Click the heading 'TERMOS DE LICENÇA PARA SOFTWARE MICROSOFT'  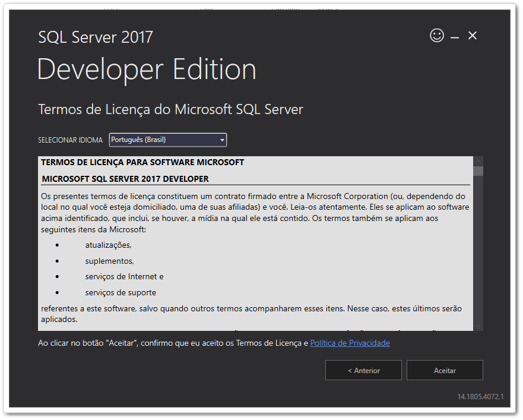pos(142,163)
